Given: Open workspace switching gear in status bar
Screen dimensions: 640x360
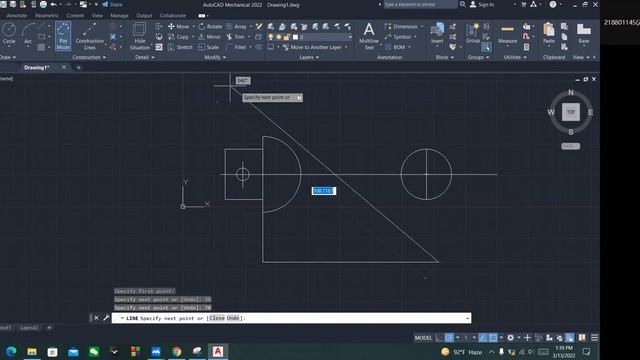Looking at the screenshot, I should [511, 338].
